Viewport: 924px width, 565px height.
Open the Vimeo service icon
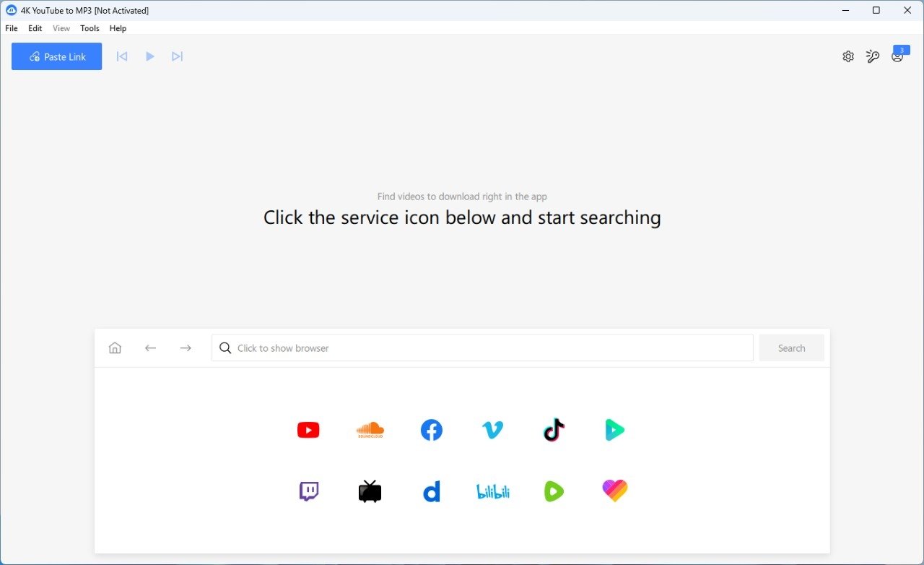coord(492,430)
